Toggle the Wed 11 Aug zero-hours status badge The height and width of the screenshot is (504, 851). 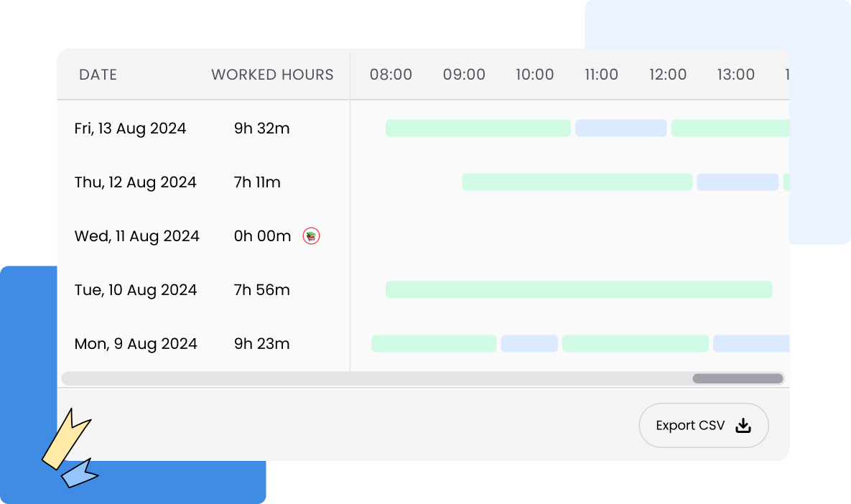(310, 235)
